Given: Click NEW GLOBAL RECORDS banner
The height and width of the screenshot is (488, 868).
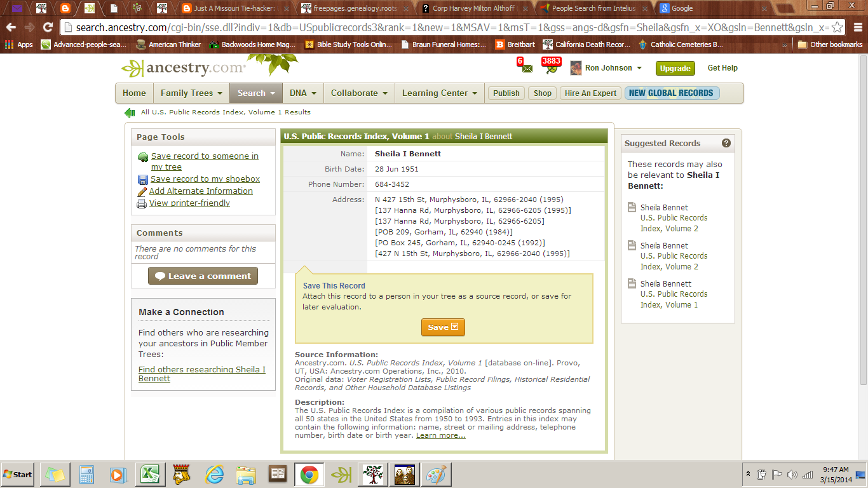Looking at the screenshot, I should pyautogui.click(x=672, y=93).
